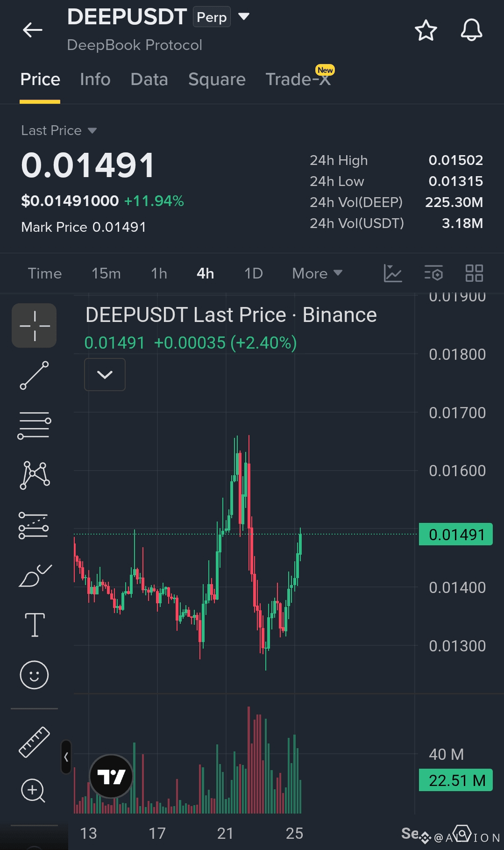Click the TradingView logo badge
This screenshot has height=850, width=504.
(111, 777)
